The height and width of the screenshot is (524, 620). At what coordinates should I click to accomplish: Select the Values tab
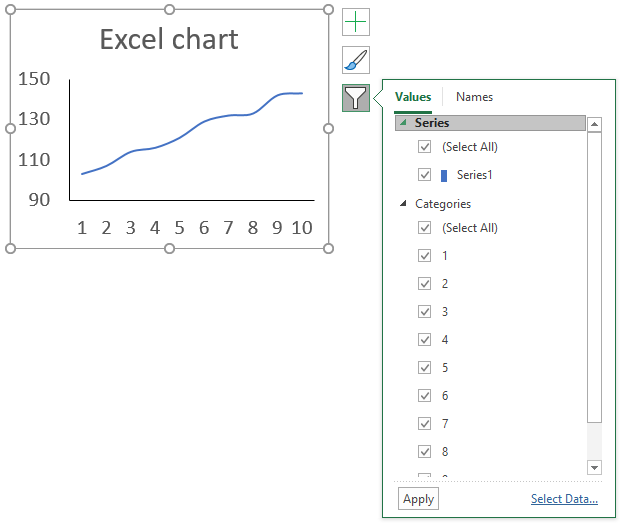click(x=413, y=97)
